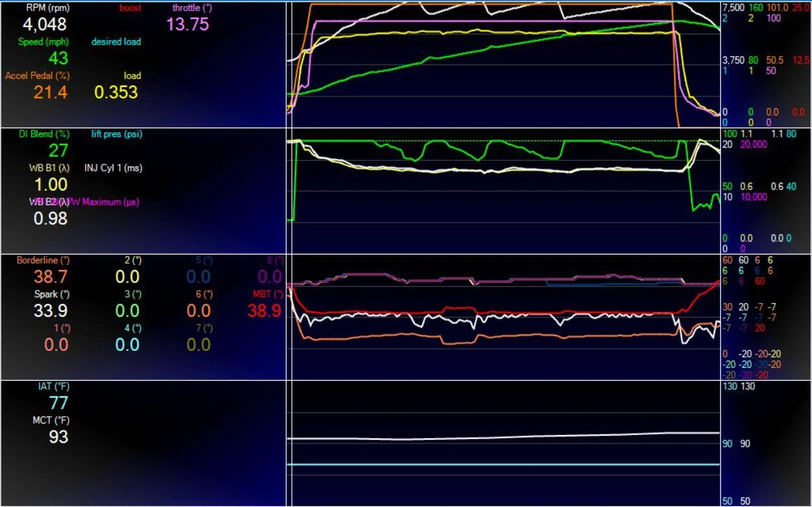Select the INJ Cyl 1 (ms) label
Screen dimensions: 812x507
[113, 168]
